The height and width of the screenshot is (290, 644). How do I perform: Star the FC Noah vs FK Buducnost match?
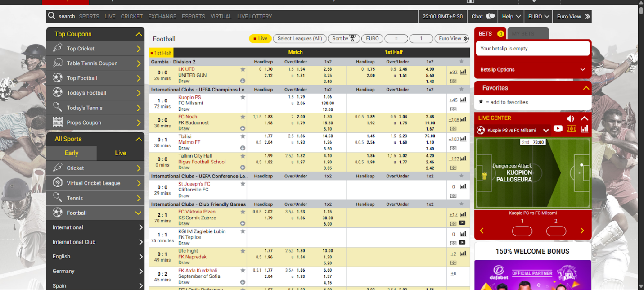point(243,116)
